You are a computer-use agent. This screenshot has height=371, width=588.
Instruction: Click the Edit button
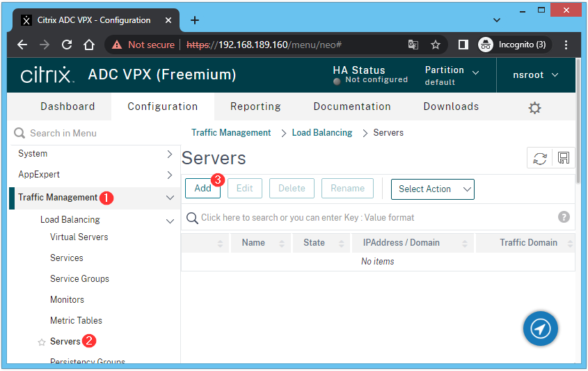coord(244,189)
